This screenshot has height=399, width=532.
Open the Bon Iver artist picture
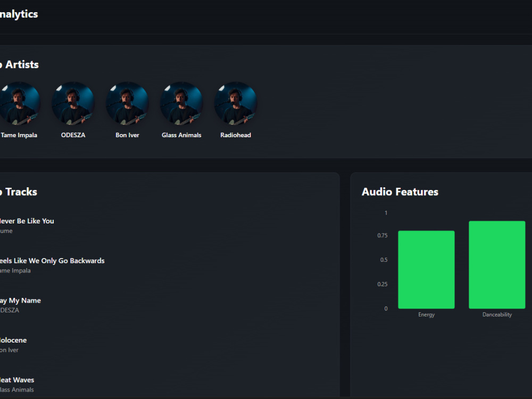(127, 103)
